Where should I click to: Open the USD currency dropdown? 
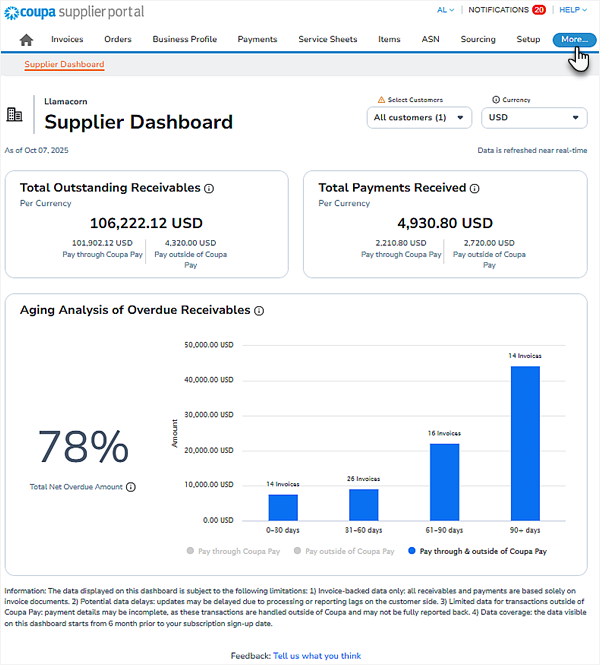[x=534, y=118]
